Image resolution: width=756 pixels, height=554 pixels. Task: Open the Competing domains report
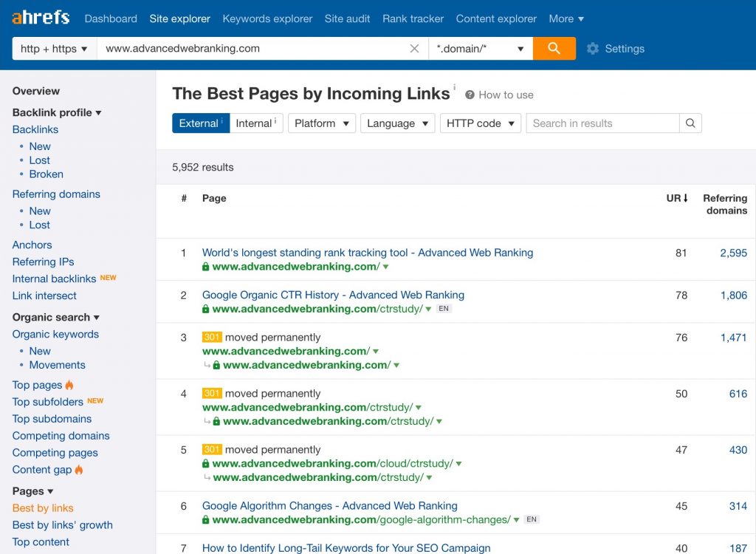coord(61,435)
